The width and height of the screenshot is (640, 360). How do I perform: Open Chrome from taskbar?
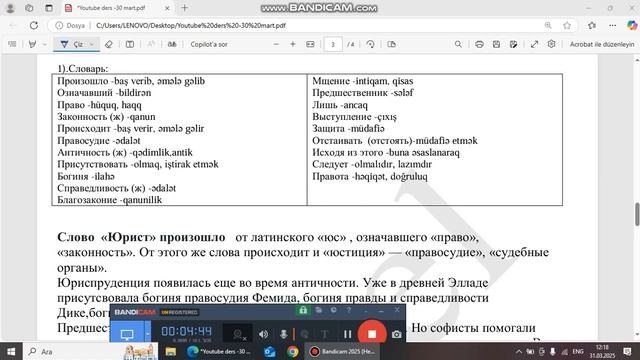tap(292, 351)
